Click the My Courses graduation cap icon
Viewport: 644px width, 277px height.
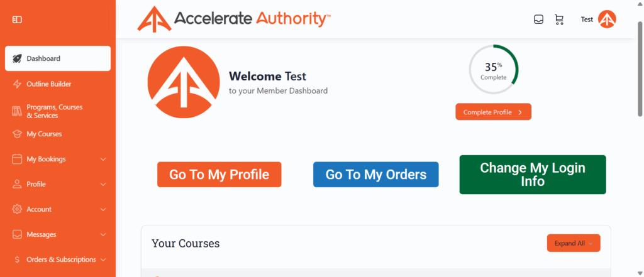point(17,134)
